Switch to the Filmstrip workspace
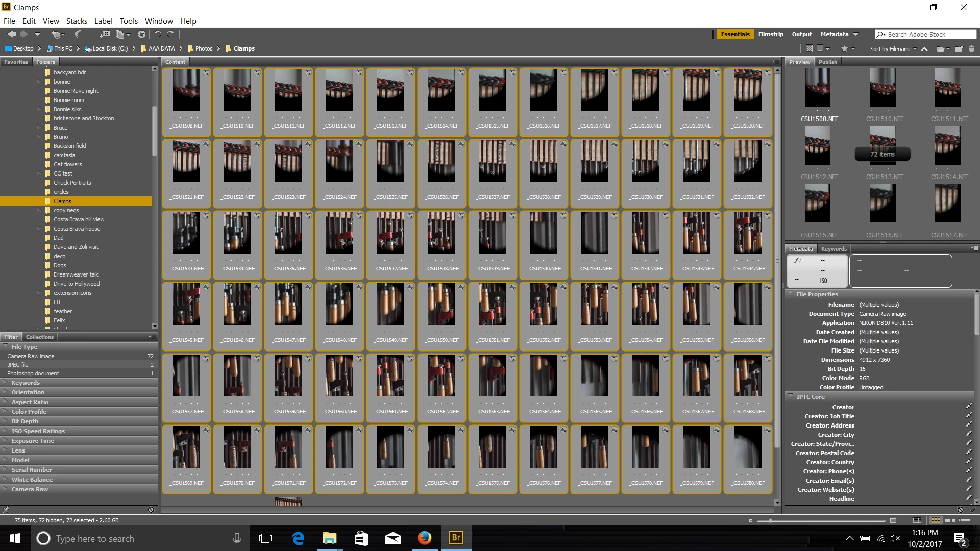980x551 pixels. pos(770,34)
